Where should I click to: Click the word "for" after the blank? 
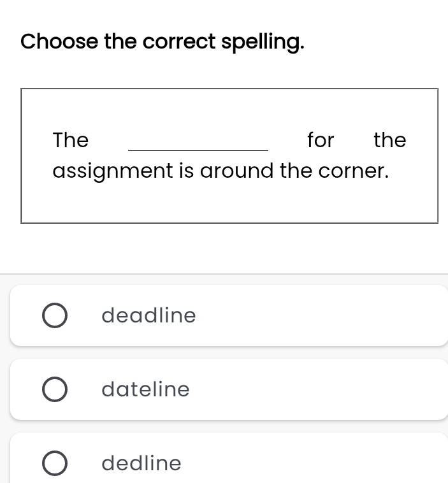(321, 140)
